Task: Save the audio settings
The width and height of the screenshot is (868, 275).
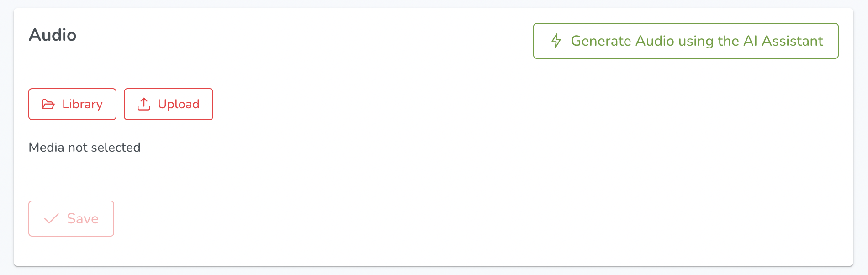Action: coord(71,218)
